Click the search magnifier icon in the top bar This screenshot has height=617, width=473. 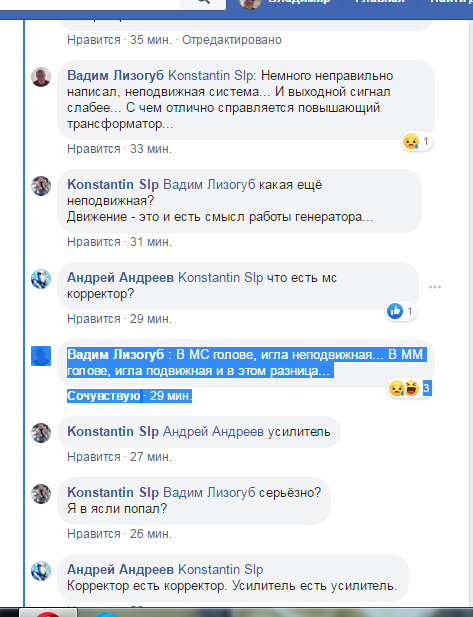pos(203,2)
